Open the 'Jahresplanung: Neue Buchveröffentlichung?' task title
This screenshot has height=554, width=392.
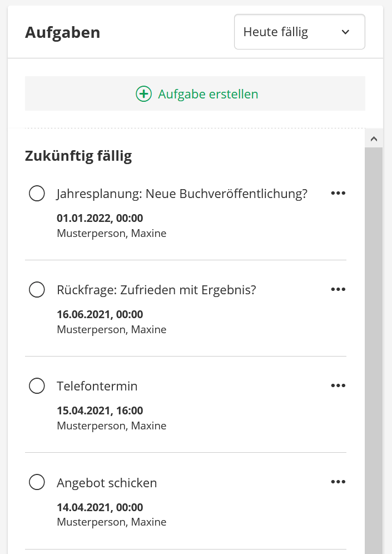pyautogui.click(x=182, y=194)
